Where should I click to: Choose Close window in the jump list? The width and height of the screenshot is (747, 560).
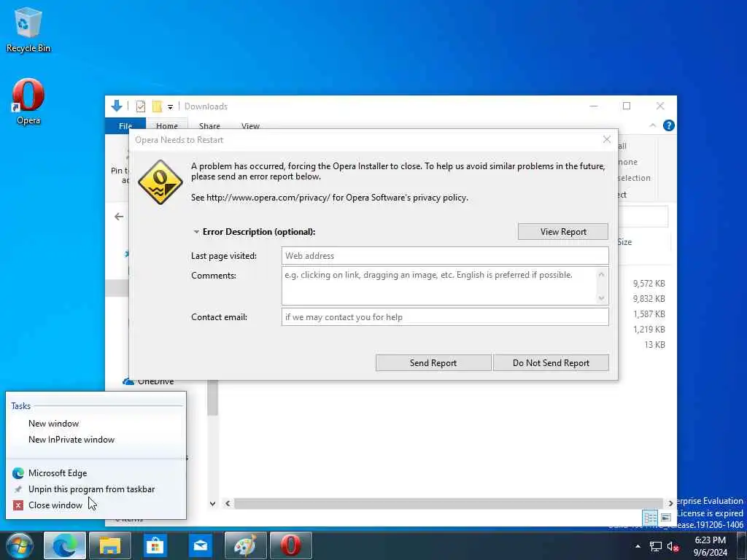(55, 505)
